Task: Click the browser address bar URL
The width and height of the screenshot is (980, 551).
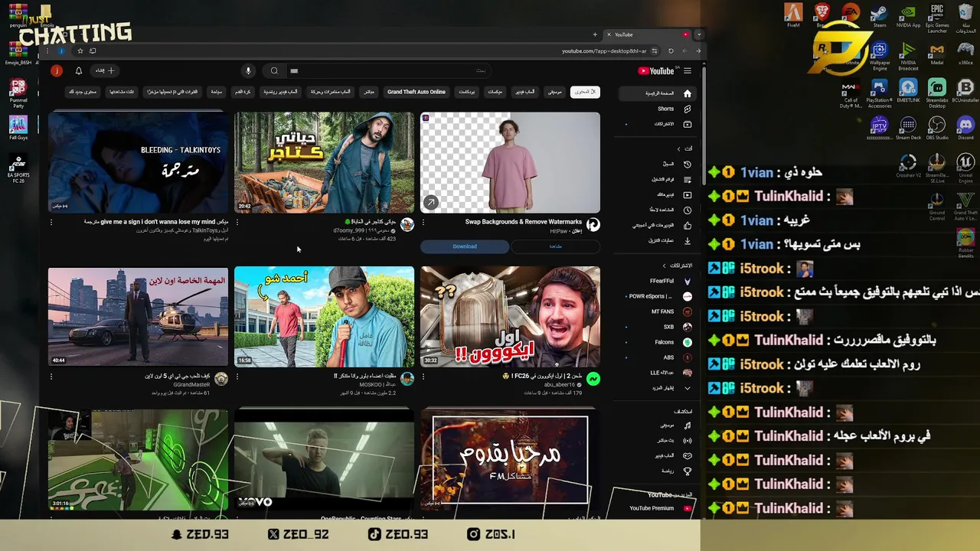Action: [x=604, y=51]
